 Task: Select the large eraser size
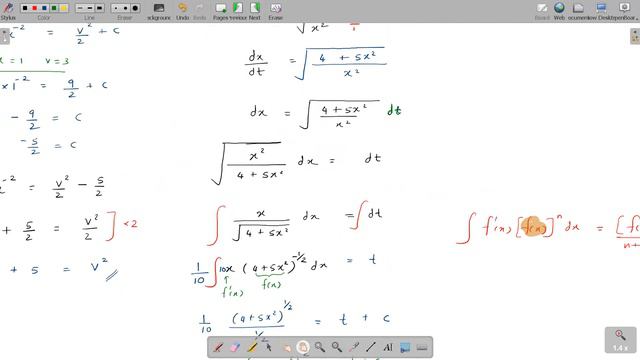[x=135, y=8]
